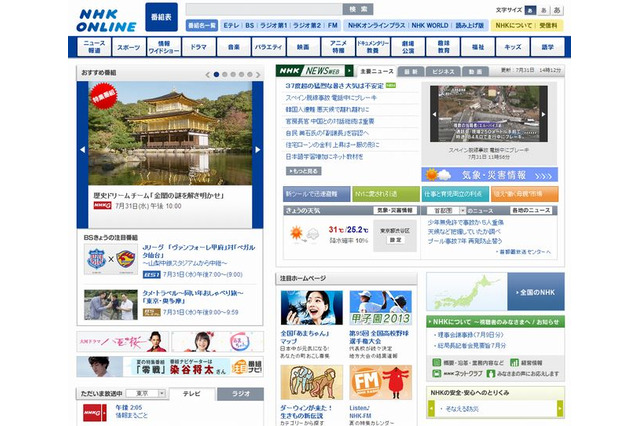Select the medium 文字サイズ font size option
The height and width of the screenshot is (426, 640).
point(543,10)
